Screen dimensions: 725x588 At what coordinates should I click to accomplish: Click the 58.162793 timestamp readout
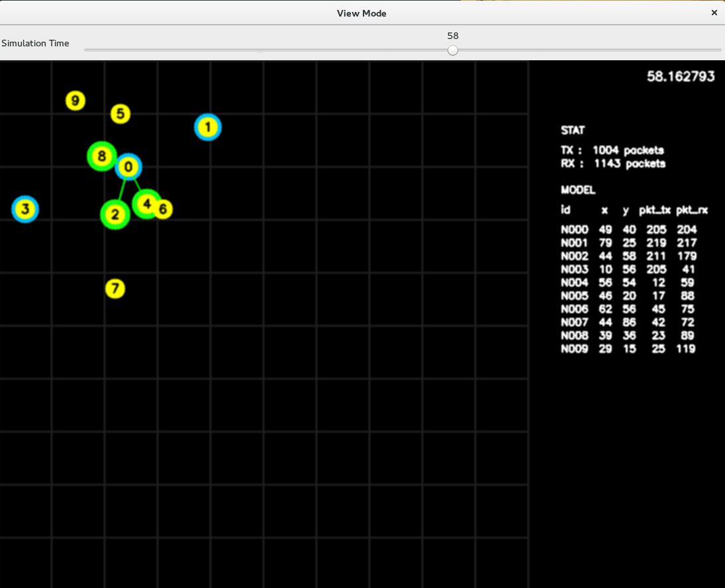(x=681, y=76)
